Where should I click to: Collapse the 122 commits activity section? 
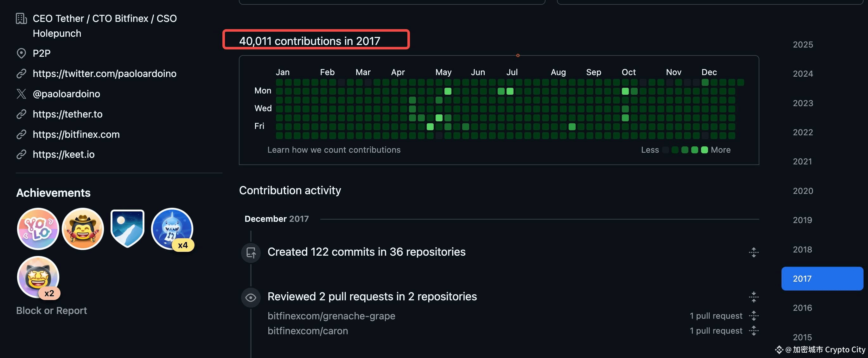753,252
